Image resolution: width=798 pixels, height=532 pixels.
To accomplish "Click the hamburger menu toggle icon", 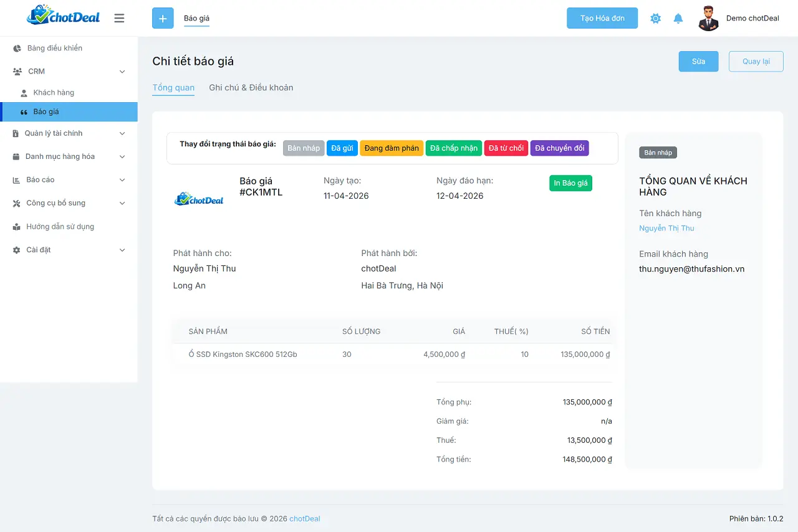I will click(x=119, y=18).
